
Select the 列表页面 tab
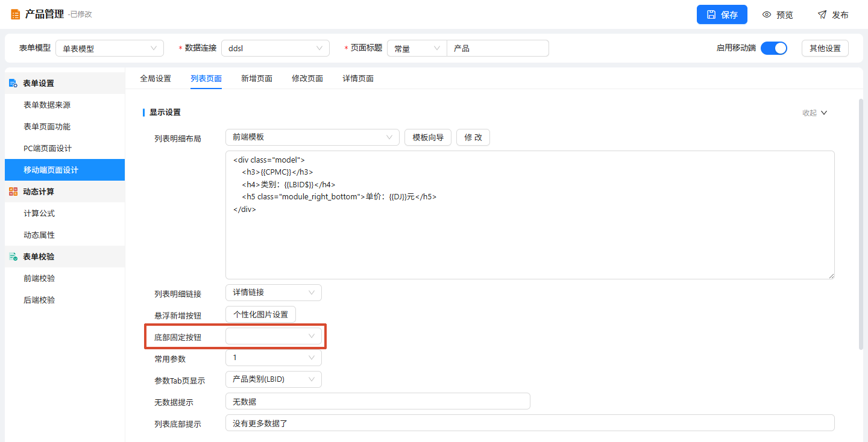206,78
